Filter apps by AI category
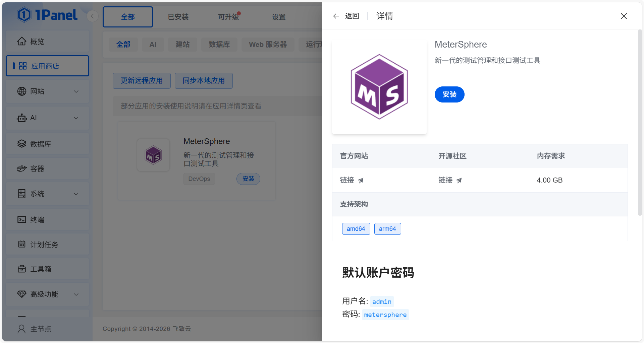 tap(153, 44)
